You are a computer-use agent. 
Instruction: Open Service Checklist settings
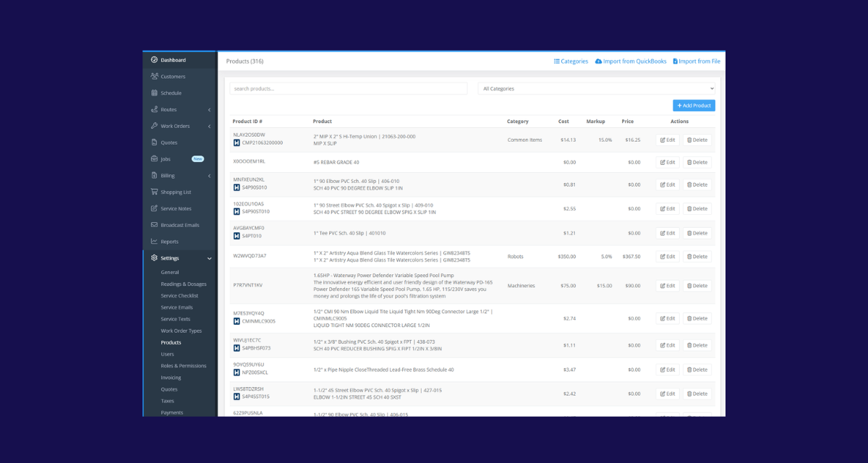click(179, 296)
